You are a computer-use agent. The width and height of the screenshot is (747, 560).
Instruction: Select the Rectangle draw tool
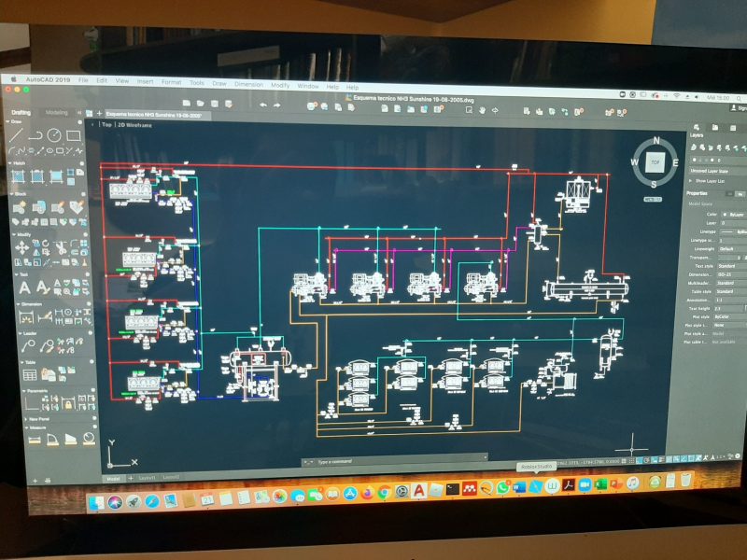74,136
